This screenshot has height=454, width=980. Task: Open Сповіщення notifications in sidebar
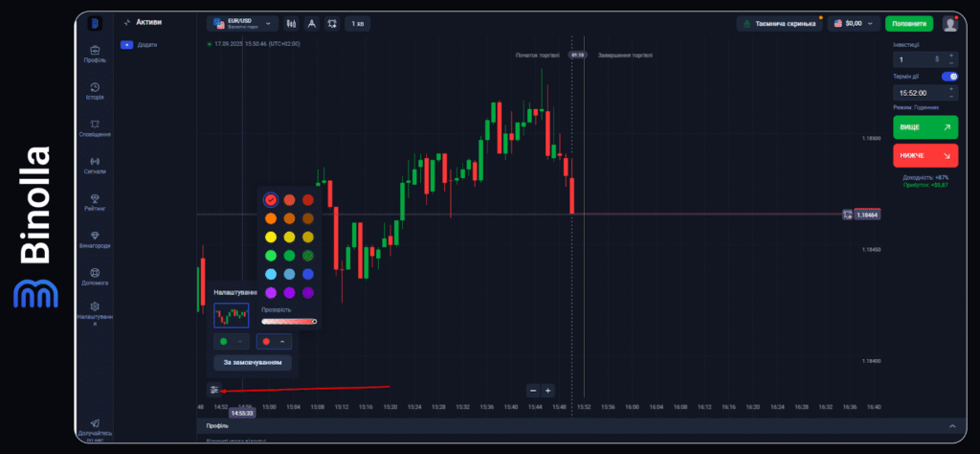coord(95,128)
